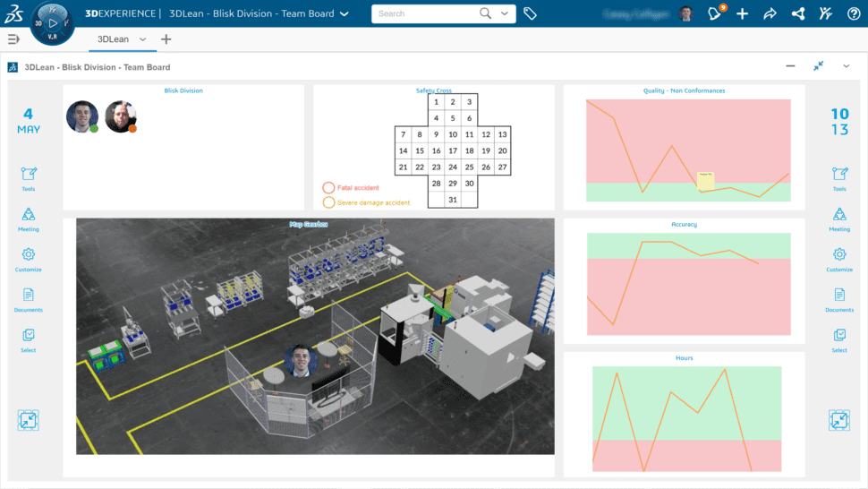Click the 4 MAY date
The height and width of the screenshot is (489, 868).
point(29,121)
